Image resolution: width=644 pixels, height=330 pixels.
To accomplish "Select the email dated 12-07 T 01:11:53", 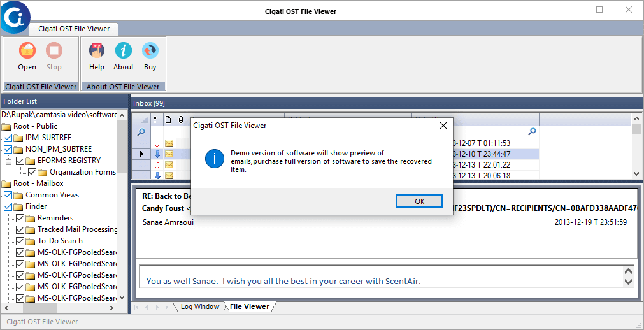I will pos(481,143).
